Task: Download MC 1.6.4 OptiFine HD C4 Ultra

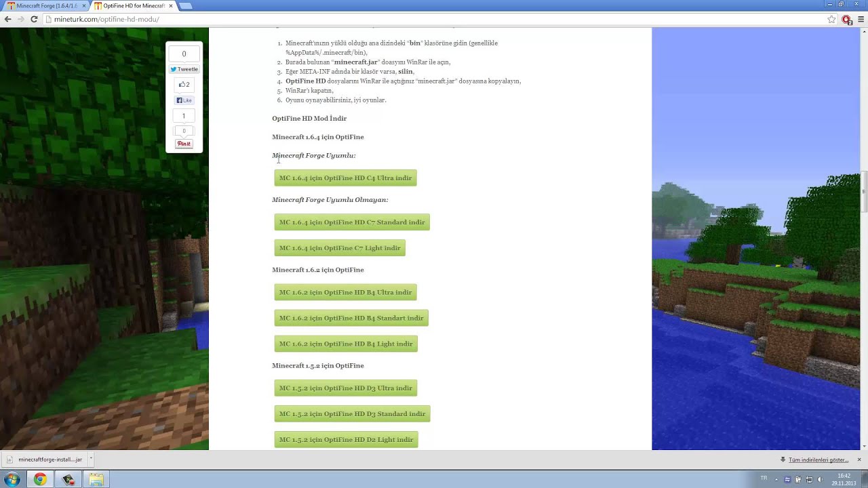Action: coord(345,178)
